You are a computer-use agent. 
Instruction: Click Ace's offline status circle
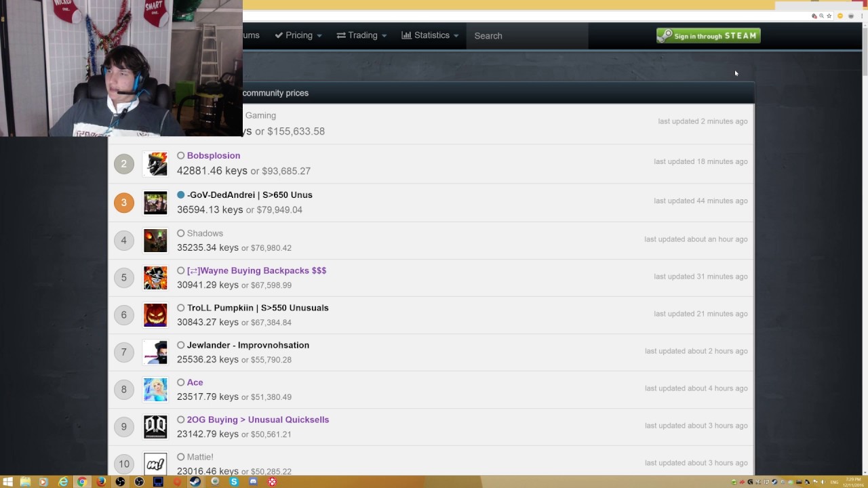pyautogui.click(x=181, y=382)
